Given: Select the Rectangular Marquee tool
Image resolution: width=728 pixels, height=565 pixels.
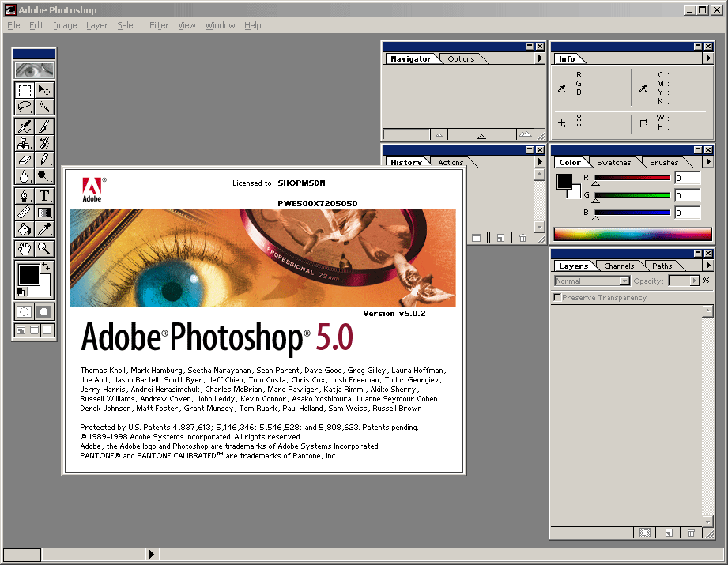Looking at the screenshot, I should 25,89.
